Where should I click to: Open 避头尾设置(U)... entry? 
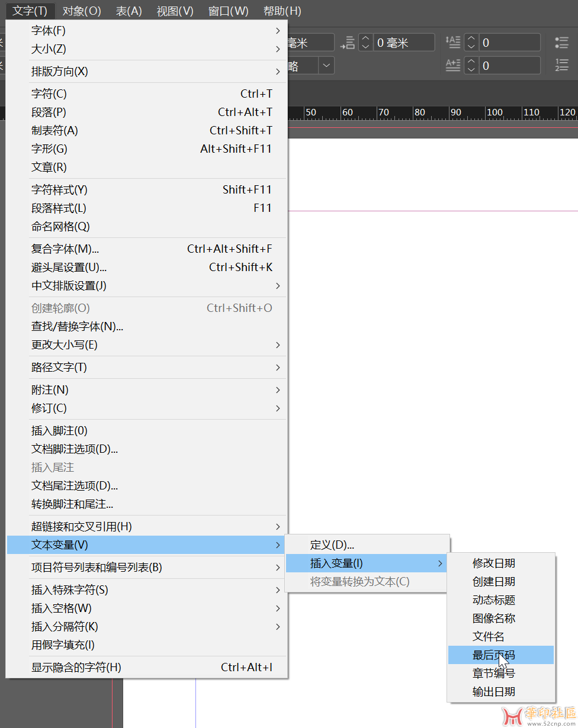click(147, 268)
